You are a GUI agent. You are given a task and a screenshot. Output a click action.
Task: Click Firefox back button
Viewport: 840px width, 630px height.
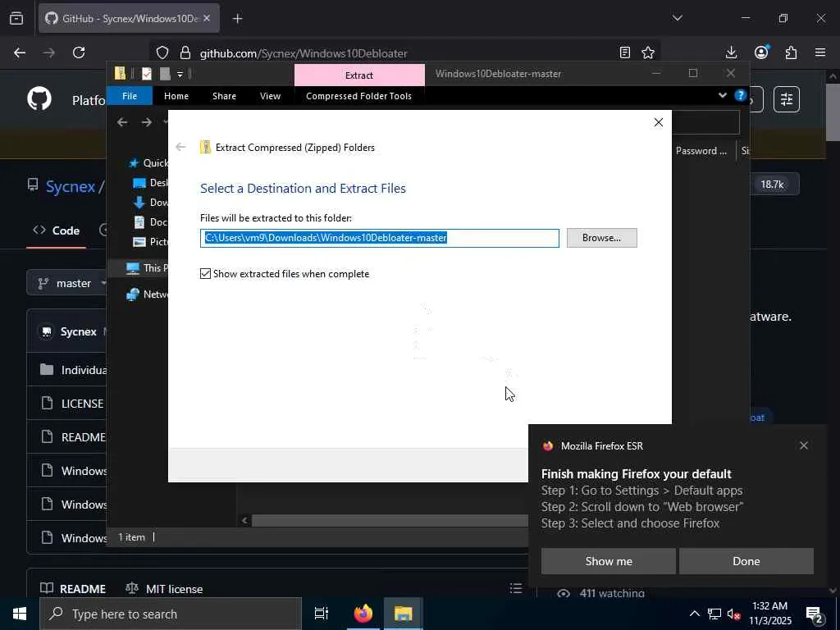pos(20,52)
